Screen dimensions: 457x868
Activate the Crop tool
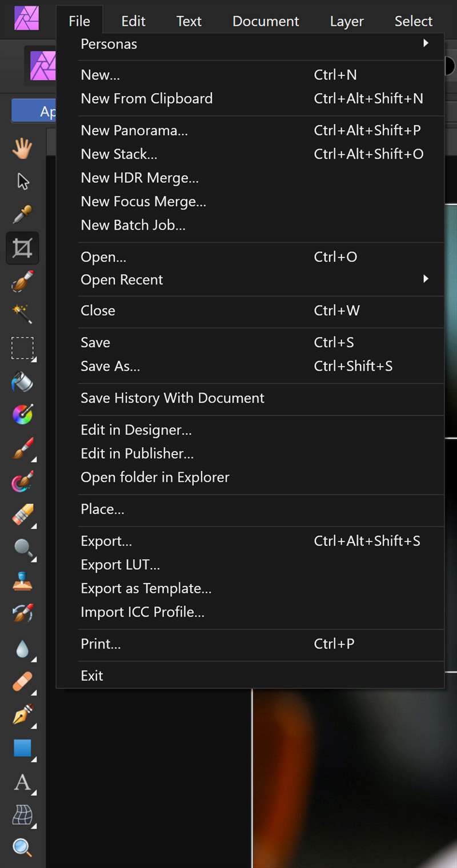pyautogui.click(x=22, y=248)
